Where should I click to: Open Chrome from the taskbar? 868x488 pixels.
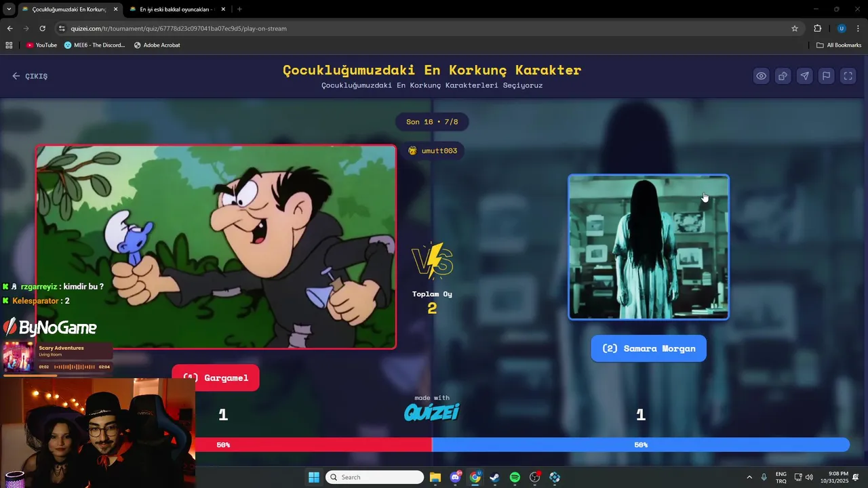pyautogui.click(x=475, y=477)
